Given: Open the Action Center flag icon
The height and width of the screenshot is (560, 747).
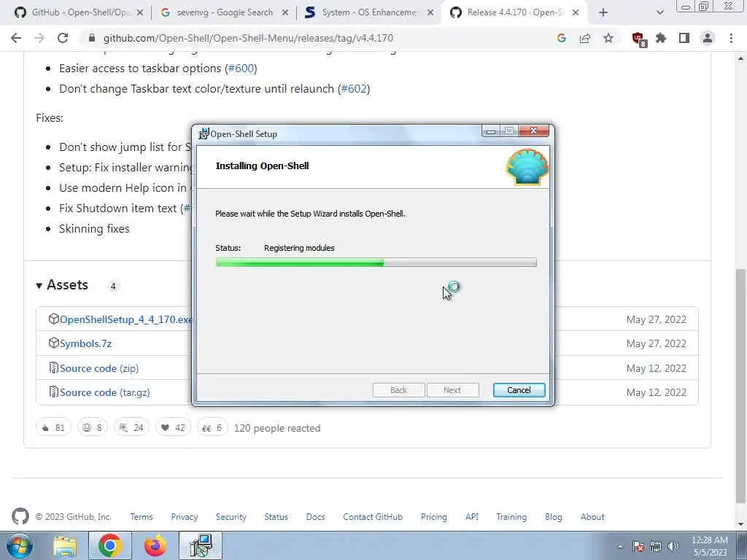Looking at the screenshot, I should 638,546.
